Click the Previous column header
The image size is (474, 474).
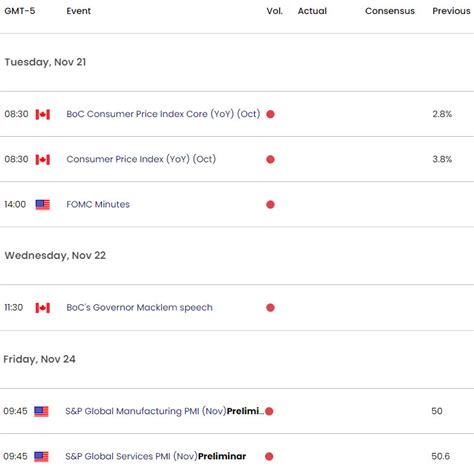[451, 11]
